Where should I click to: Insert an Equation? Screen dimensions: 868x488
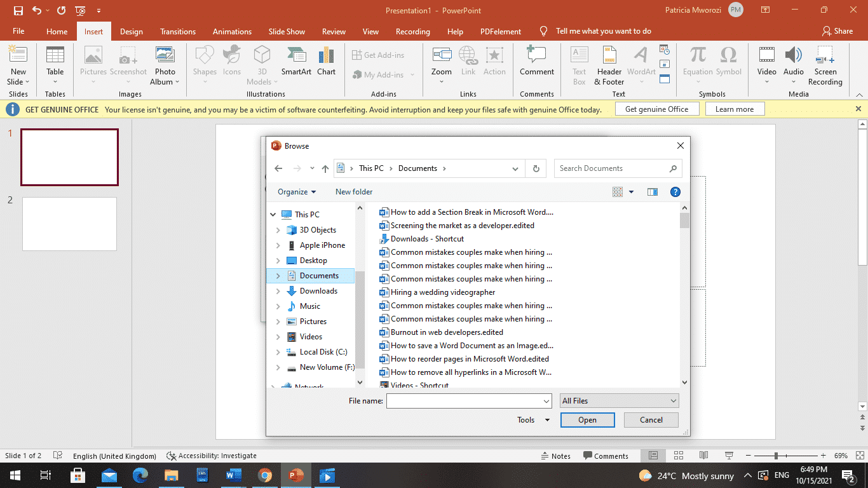[697, 60]
